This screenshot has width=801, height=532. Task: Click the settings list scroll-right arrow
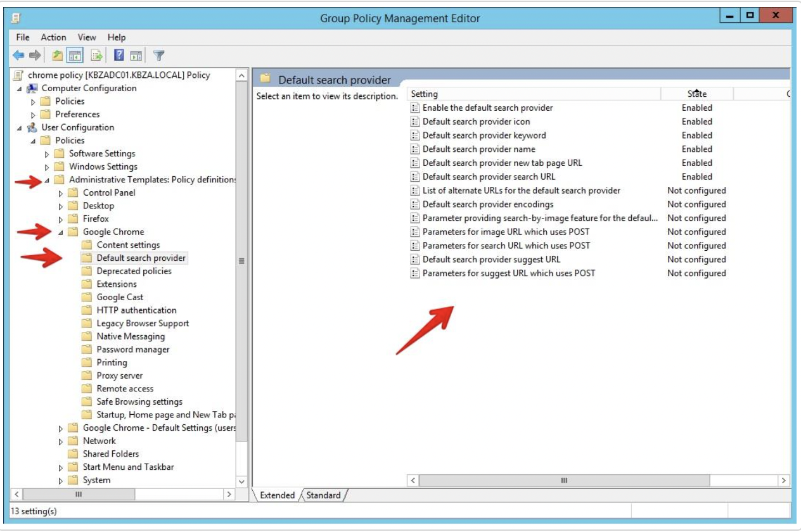784,481
